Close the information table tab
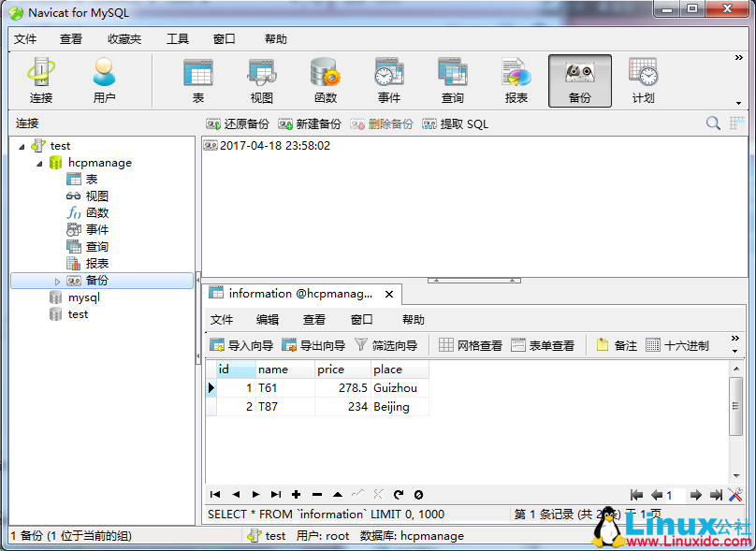The height and width of the screenshot is (551, 756). click(389, 294)
